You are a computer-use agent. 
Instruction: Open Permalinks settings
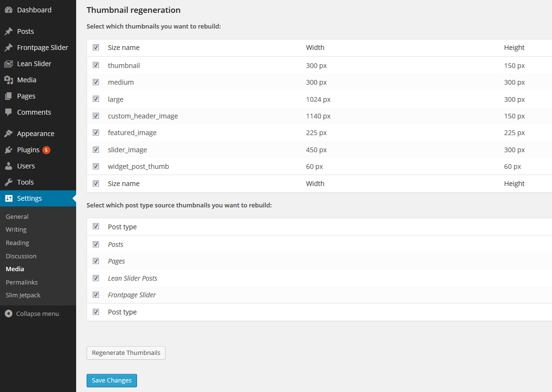point(21,282)
